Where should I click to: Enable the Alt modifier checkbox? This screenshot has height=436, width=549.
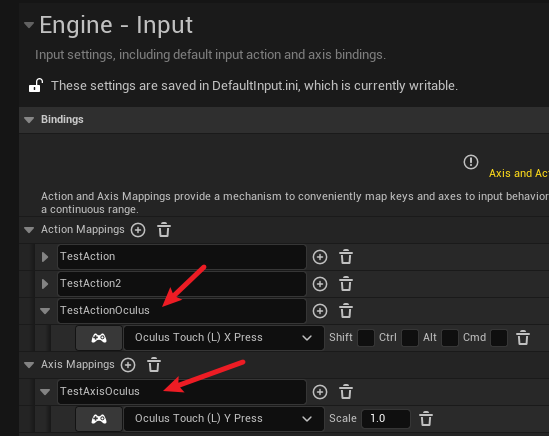(x=450, y=338)
